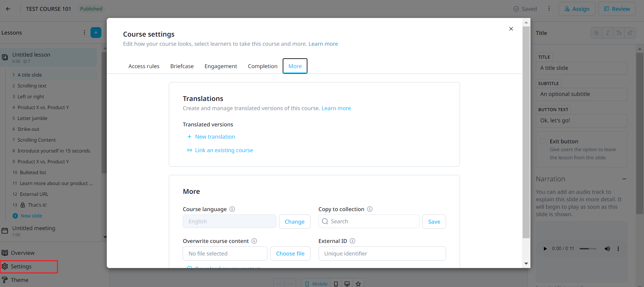Click the Untitled lesson icon in sidebar
Screen dimensions: 644x287
coord(5,57)
